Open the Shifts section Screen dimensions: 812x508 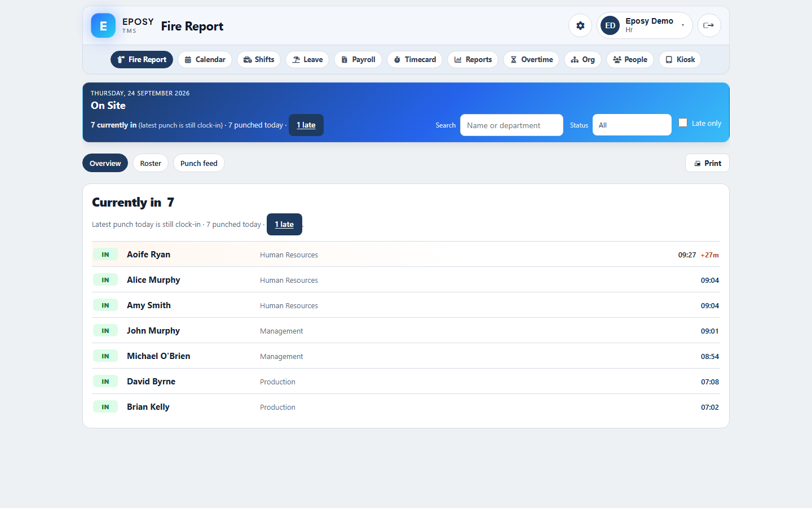(259, 59)
